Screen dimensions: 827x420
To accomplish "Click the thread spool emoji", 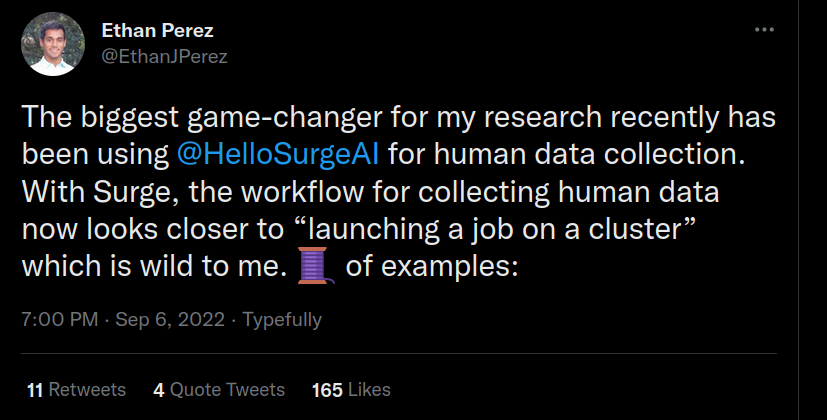I will point(316,268).
